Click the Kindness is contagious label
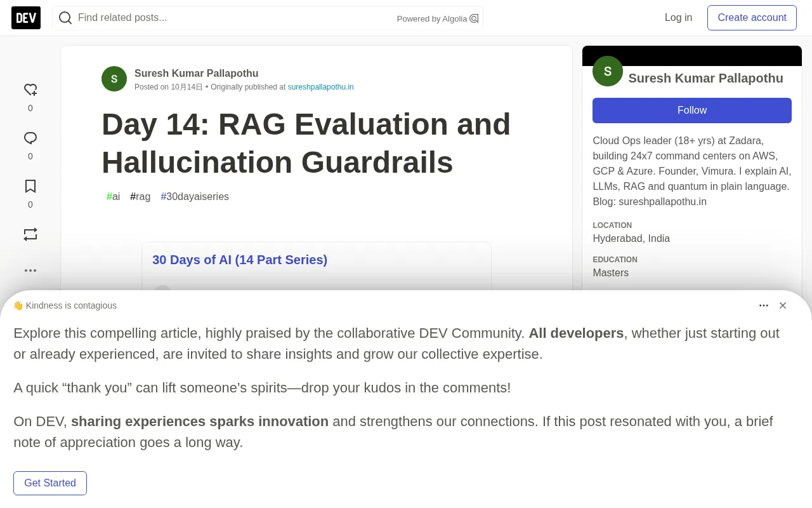The height and width of the screenshot is (508, 812). point(65,305)
